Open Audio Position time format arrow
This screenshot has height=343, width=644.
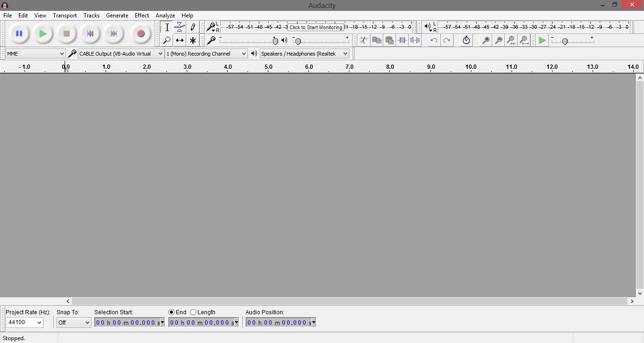click(314, 323)
